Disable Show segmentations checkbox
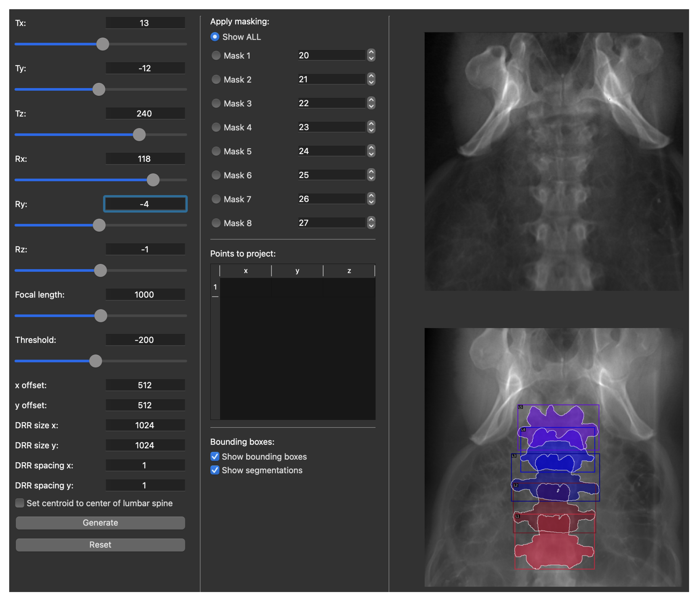Image resolution: width=700 pixels, height=607 pixels. tap(215, 470)
